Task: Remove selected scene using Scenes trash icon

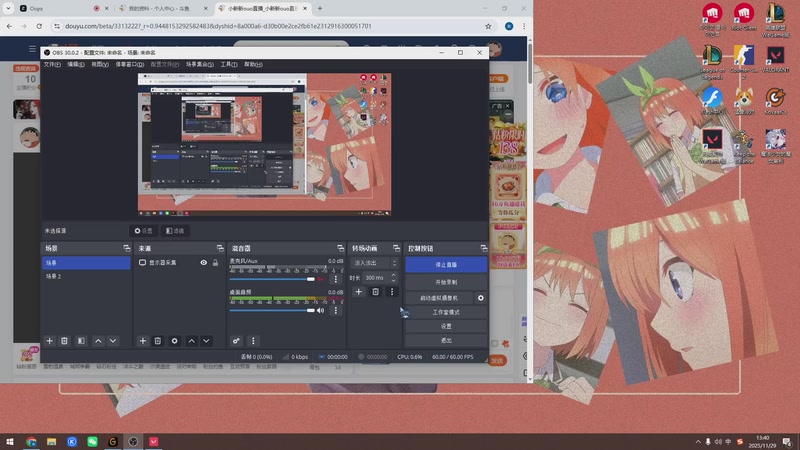Action: tap(64, 341)
